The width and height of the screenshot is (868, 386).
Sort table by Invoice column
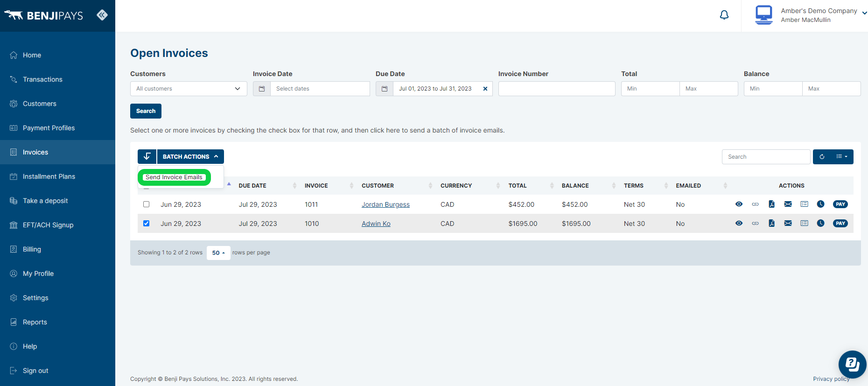tap(328, 185)
